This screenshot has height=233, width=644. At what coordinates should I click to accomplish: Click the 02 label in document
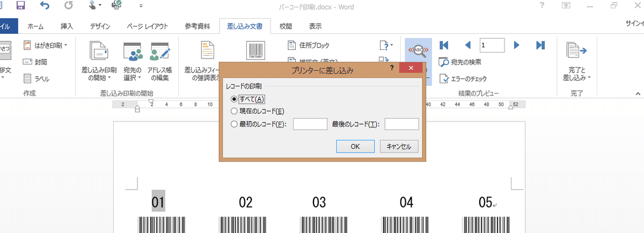pyautogui.click(x=246, y=202)
